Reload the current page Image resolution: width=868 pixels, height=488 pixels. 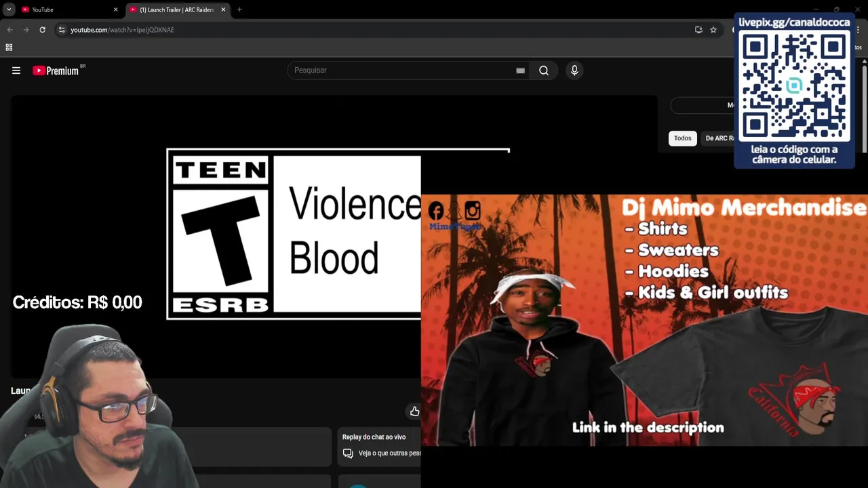(x=42, y=30)
